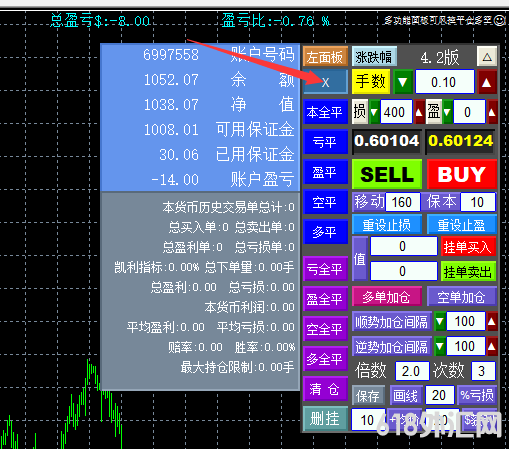509x449 pixels.
Task: Click the green down arrow next to 手数
Action: [x=403, y=82]
